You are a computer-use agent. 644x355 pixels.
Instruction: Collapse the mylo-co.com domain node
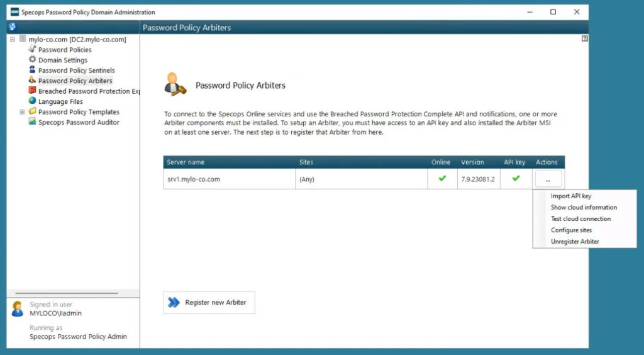coord(13,40)
